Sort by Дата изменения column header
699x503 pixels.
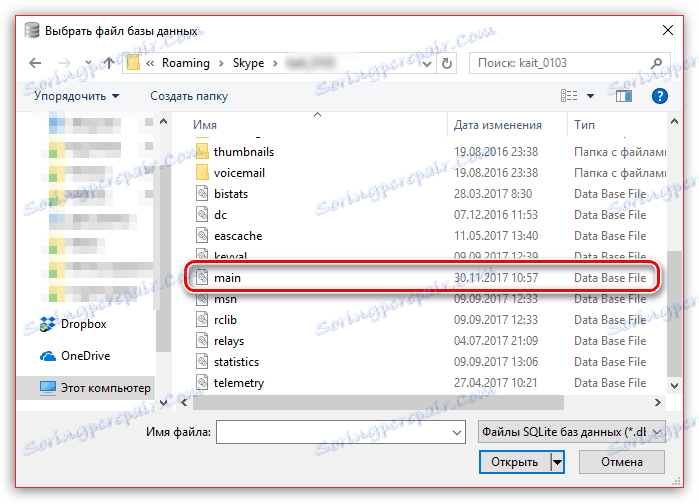click(498, 125)
